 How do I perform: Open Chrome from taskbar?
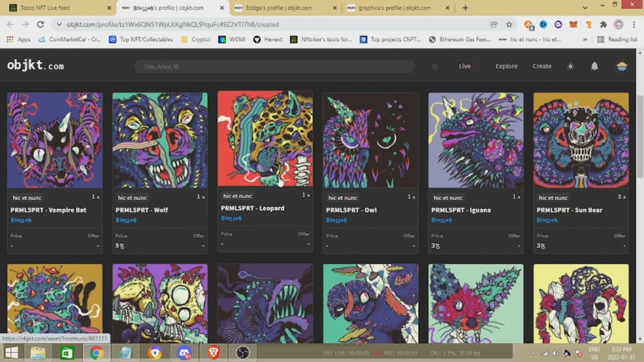(x=97, y=353)
